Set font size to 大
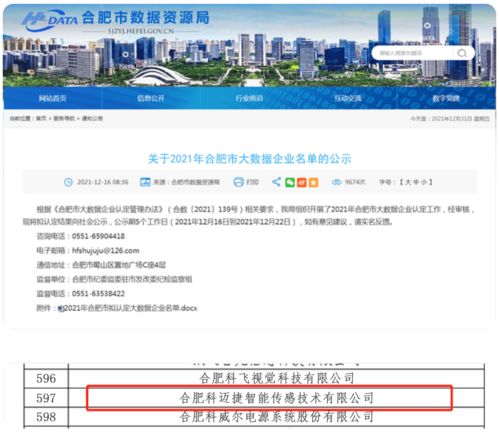 tap(408, 182)
